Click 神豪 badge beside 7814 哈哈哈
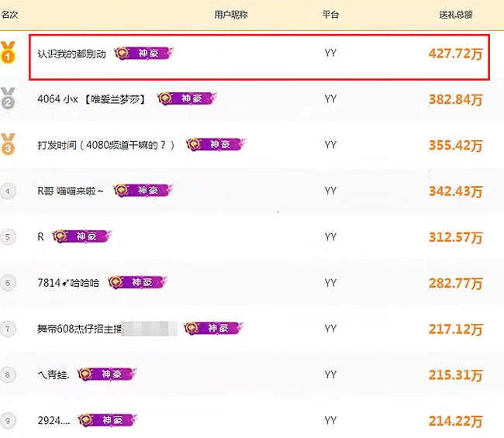Screen dimensions: 504x438 [138, 282]
